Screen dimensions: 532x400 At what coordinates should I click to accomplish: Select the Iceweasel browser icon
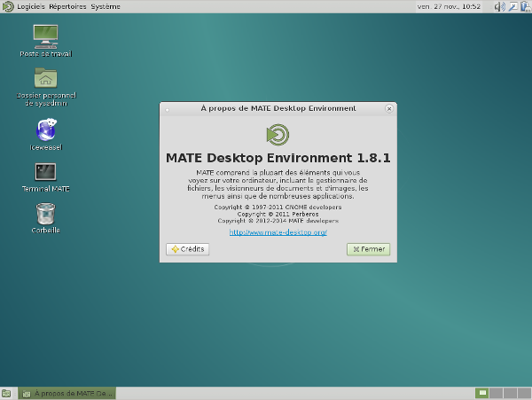[46, 134]
